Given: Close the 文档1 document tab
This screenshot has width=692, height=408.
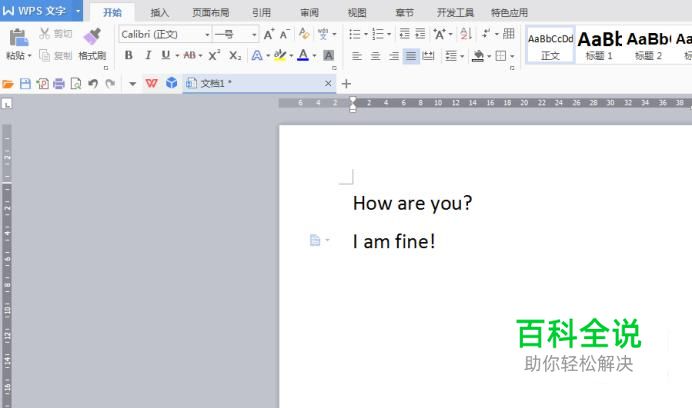Looking at the screenshot, I should [328, 83].
